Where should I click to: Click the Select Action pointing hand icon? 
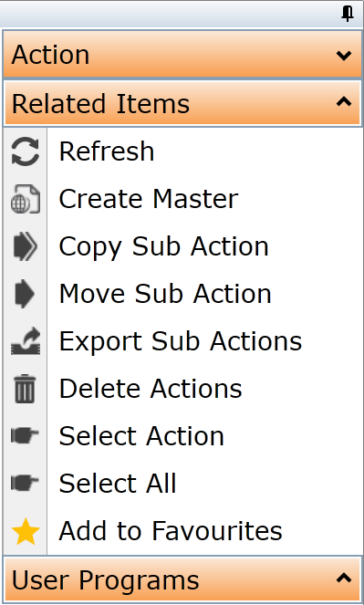coord(25,435)
